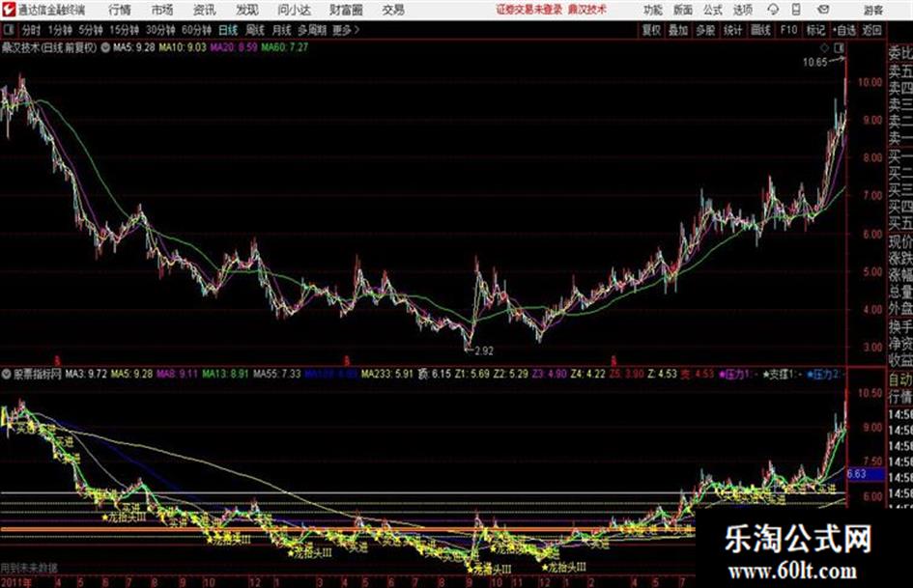
Task: Click the 10.65 high price marker
Action: pos(814,63)
